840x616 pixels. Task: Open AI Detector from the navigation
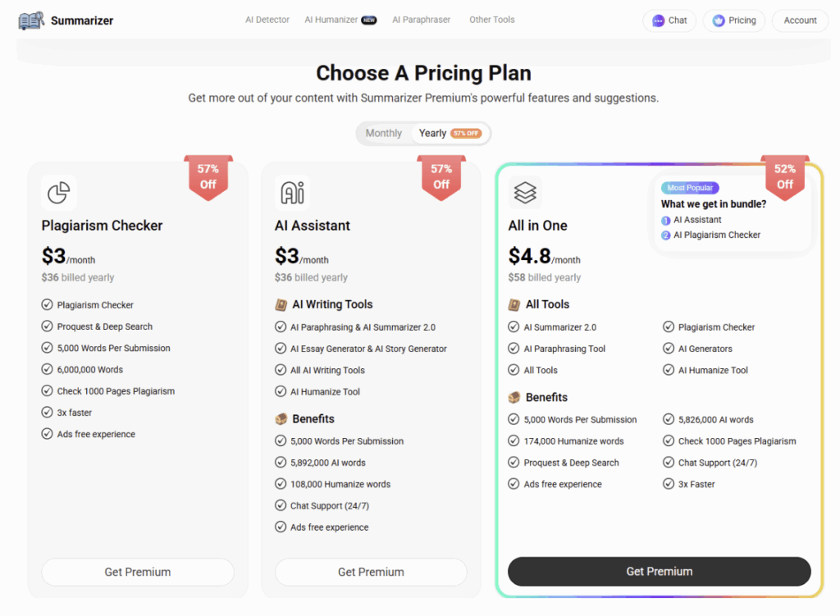267,20
